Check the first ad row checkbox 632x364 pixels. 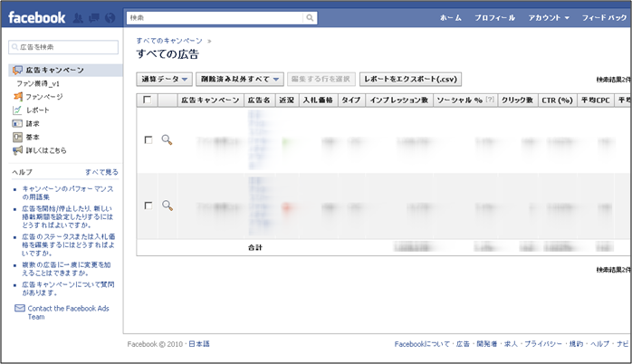[148, 139]
